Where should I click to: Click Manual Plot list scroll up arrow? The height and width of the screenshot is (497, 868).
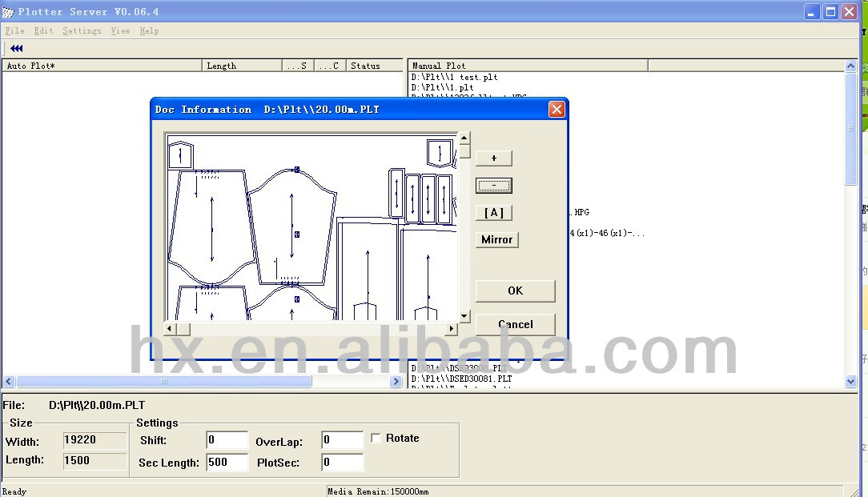pos(851,66)
